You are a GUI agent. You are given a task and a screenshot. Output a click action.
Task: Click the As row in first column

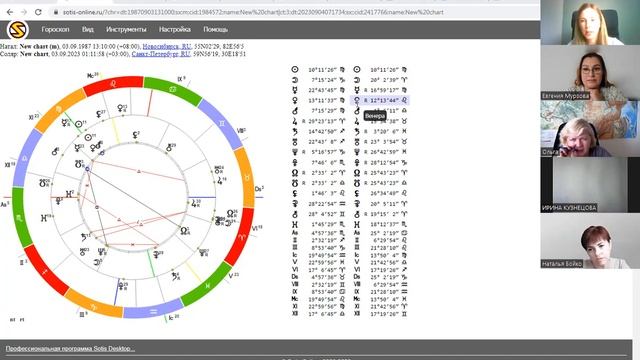point(318,233)
